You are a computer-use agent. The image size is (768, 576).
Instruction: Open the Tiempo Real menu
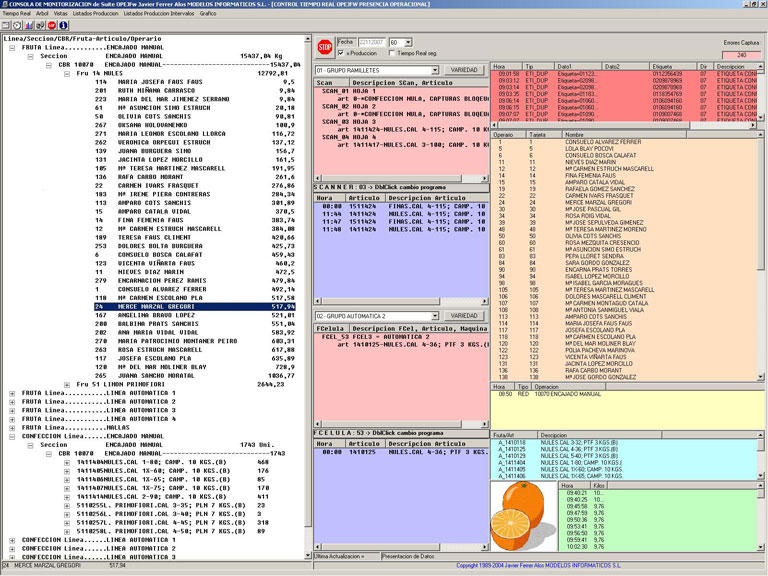point(16,14)
